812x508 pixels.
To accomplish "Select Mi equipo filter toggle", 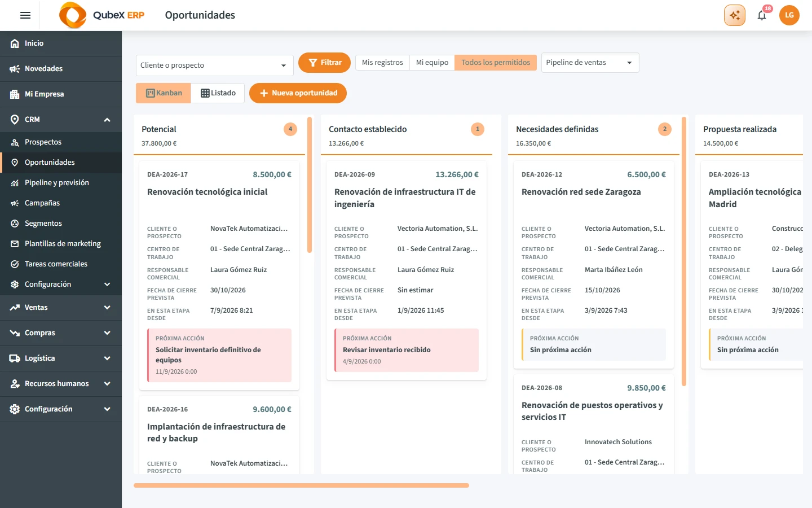I will click(432, 63).
